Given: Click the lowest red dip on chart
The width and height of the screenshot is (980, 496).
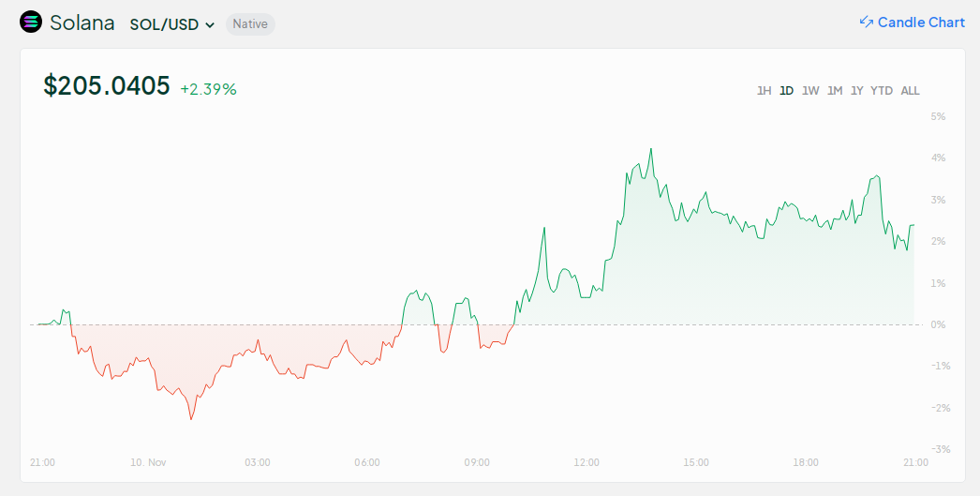Looking at the screenshot, I should coord(191,418).
